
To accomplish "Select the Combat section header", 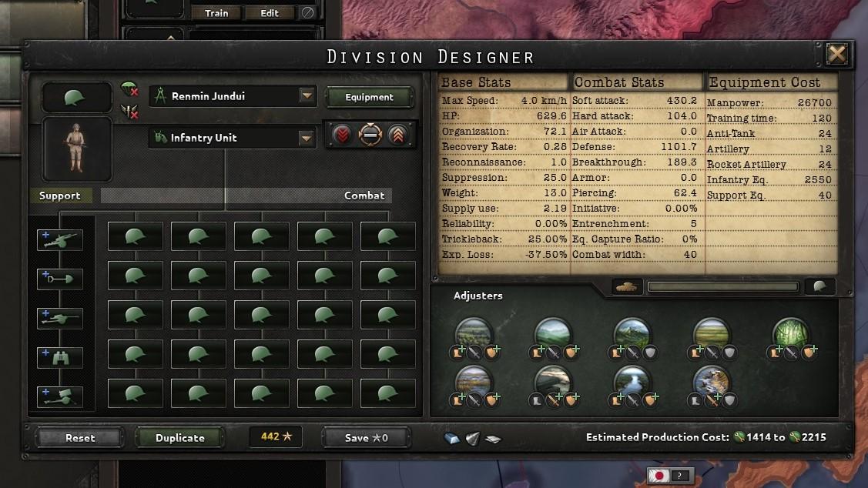I will pos(364,196).
